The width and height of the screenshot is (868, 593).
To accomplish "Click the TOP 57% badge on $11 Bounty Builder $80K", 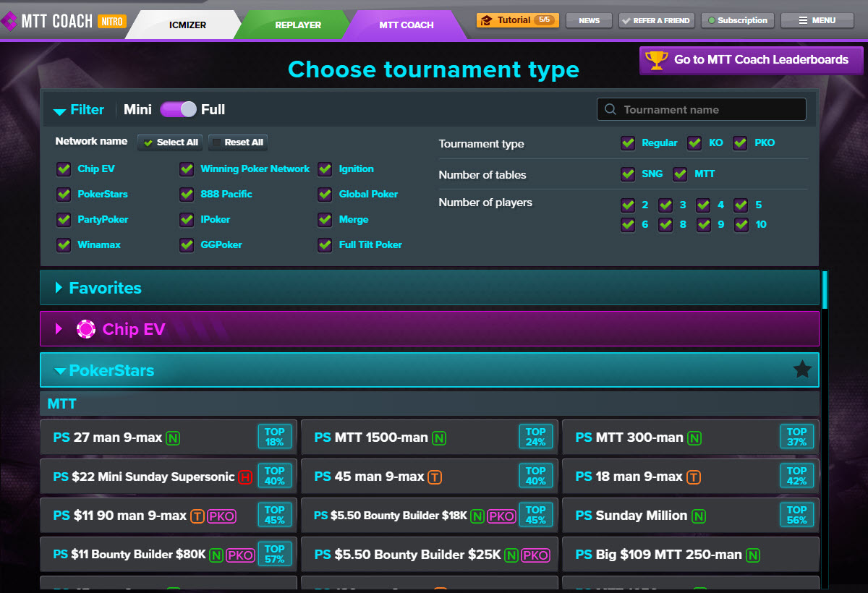I will [x=274, y=554].
